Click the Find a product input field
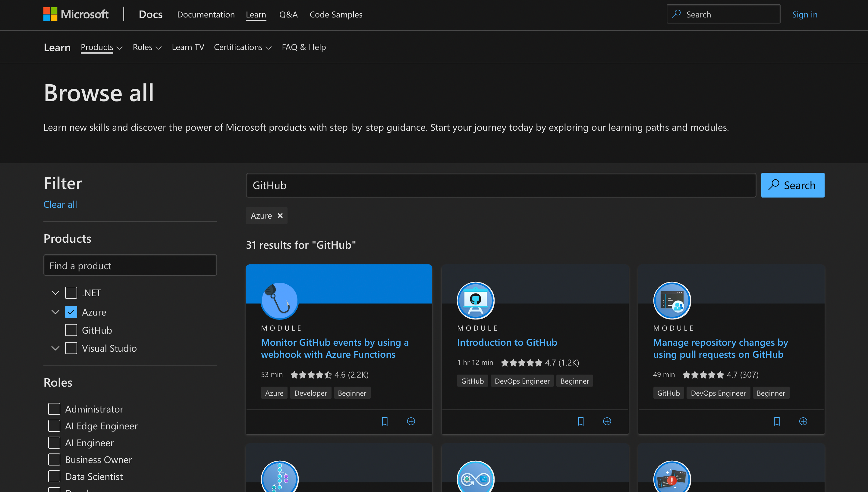This screenshot has height=492, width=868. click(130, 265)
